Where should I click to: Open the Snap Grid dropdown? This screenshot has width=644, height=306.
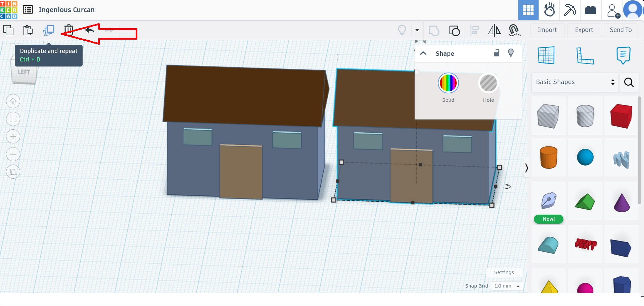click(x=507, y=286)
